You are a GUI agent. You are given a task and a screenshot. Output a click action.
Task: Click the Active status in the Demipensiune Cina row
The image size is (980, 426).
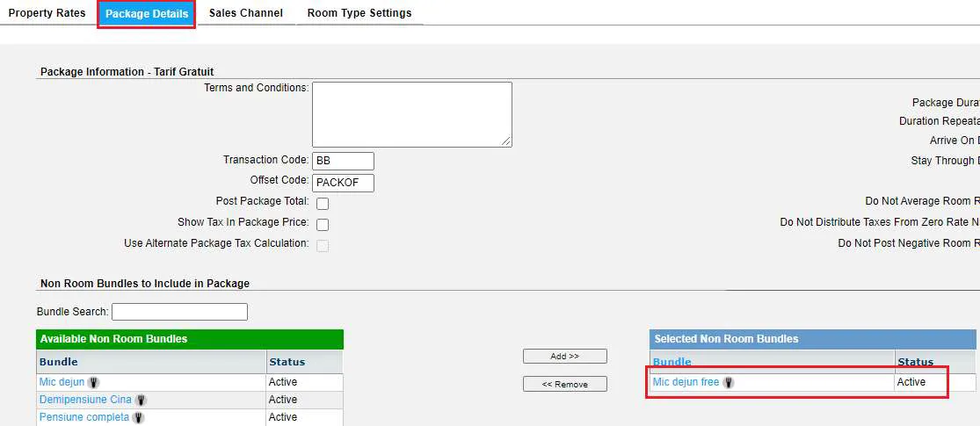pyautogui.click(x=283, y=400)
